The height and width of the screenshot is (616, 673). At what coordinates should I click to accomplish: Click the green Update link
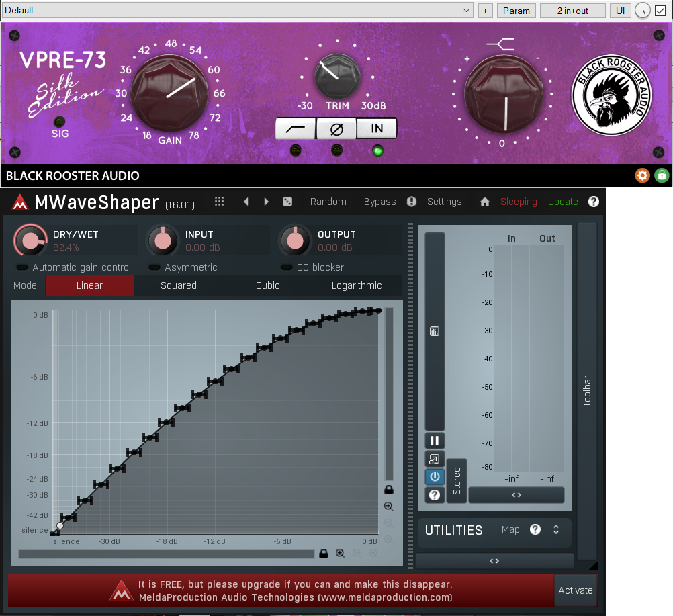[x=563, y=202]
